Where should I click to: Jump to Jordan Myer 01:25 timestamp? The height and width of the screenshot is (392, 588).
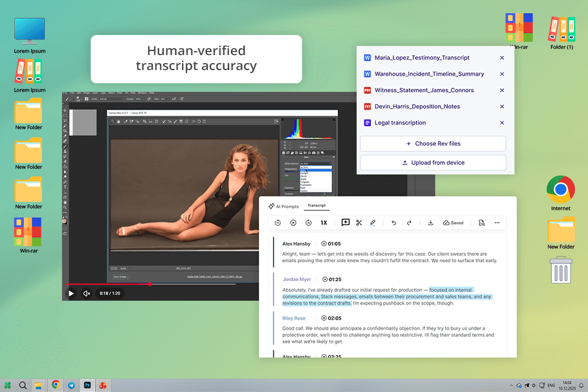332,279
